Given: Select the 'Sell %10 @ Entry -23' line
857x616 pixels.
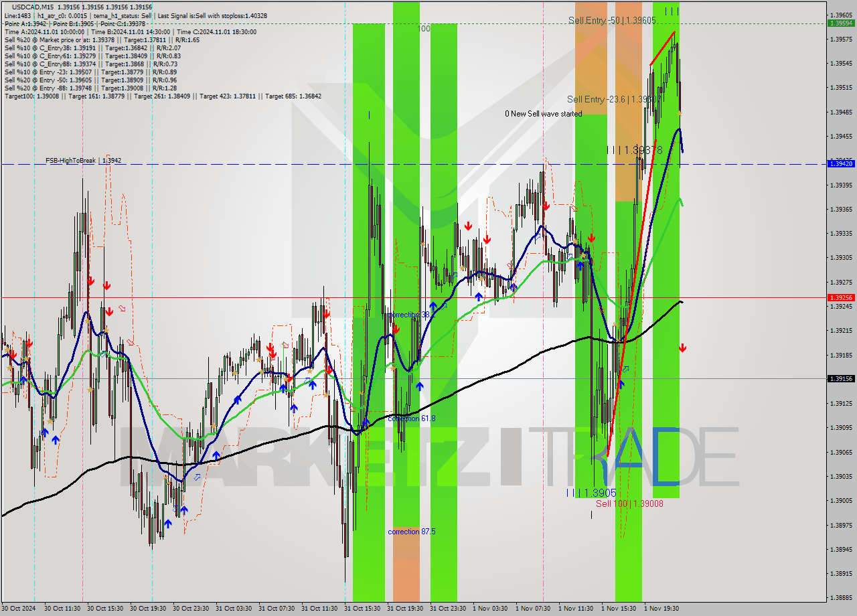Looking at the screenshot, I should (90, 72).
